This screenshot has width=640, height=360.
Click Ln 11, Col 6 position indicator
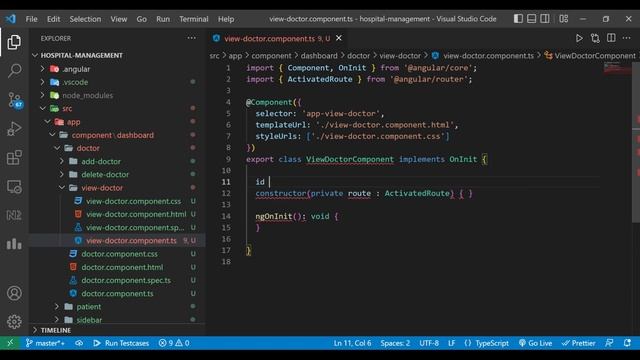[x=352, y=343]
